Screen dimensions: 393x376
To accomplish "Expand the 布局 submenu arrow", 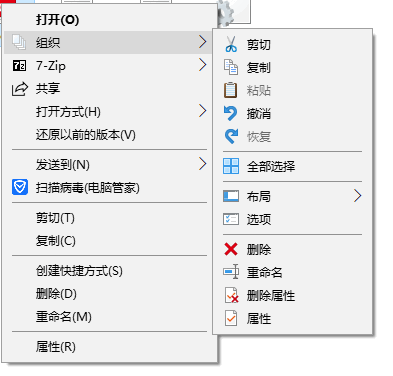I will pos(357,196).
